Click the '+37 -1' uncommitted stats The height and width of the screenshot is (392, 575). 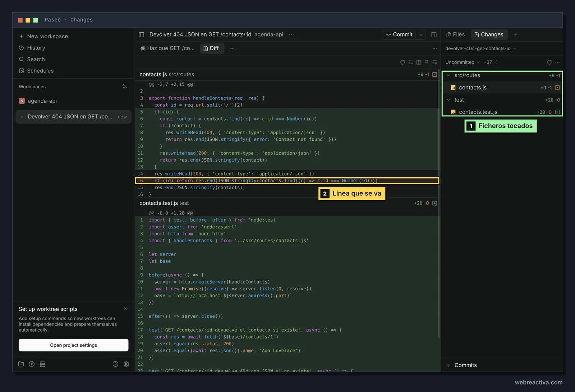(x=491, y=62)
